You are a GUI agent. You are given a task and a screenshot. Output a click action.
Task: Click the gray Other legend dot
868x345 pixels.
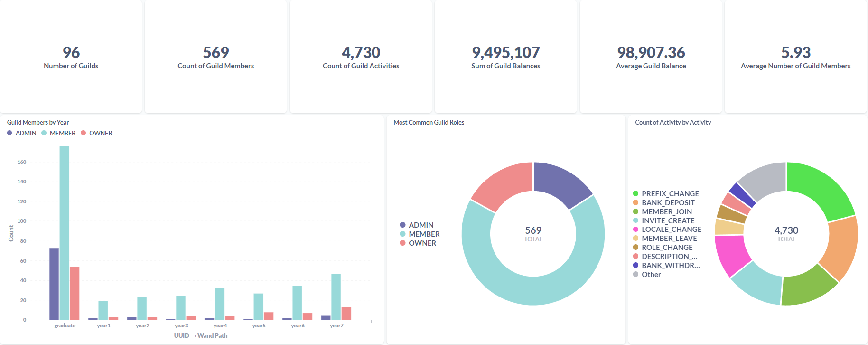coord(635,275)
